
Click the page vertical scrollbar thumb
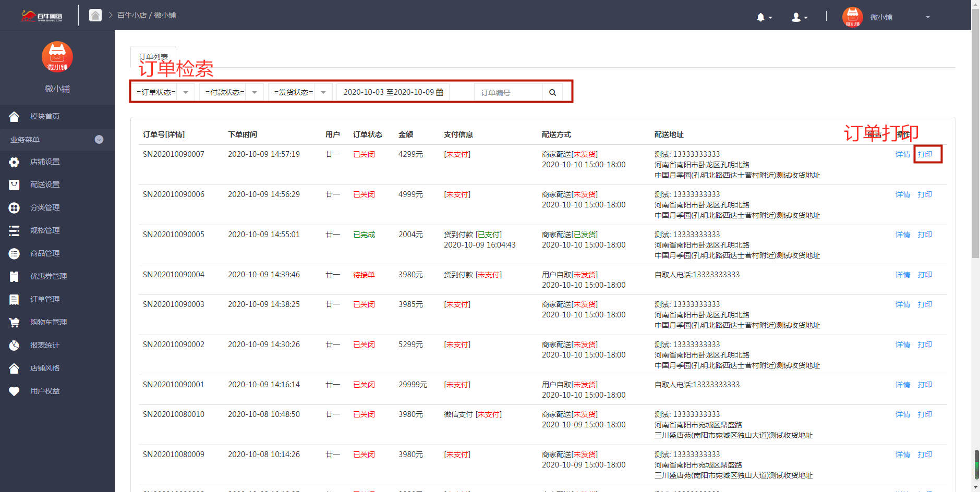(x=975, y=133)
